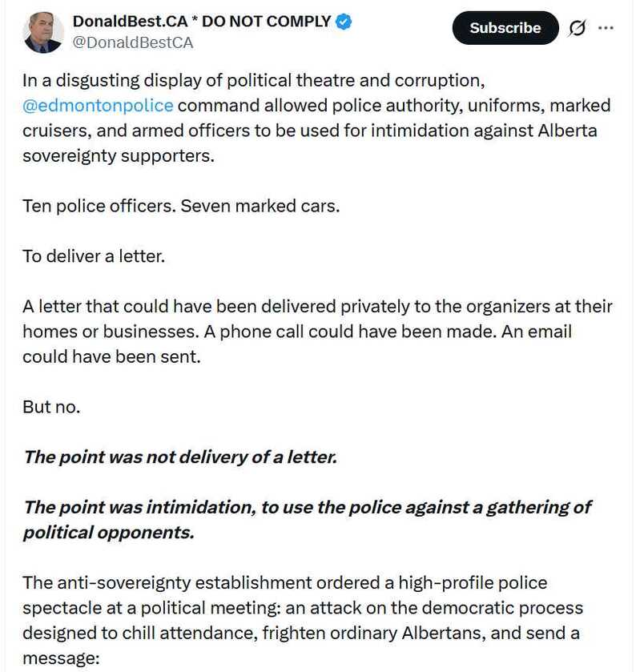
Task: Click the line 'To deliver a letter.'
Action: [x=94, y=256]
